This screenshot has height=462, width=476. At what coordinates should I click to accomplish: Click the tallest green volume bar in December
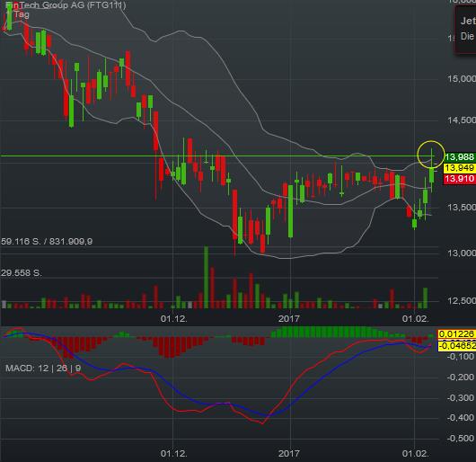pos(207,278)
